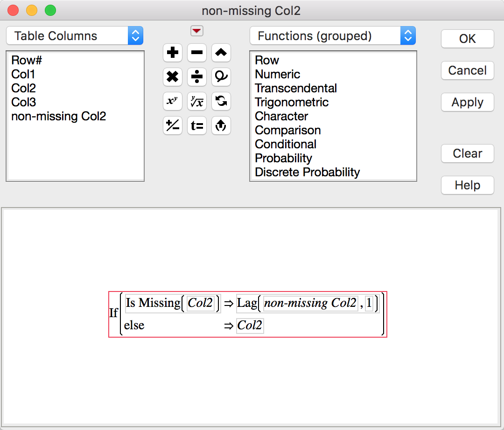Click the swap arrows keypad button
The height and width of the screenshot is (430, 504).
221,101
